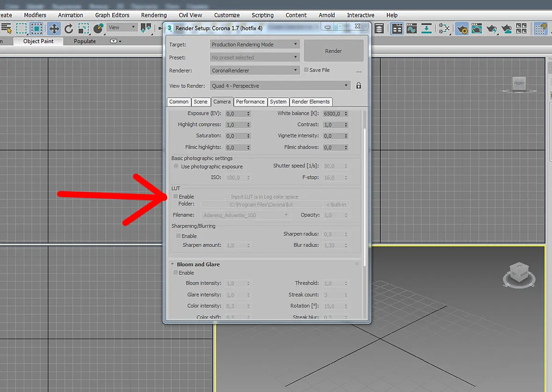Toggle Use photographic exposure radio button
Screen dimensions: 552x392
pos(176,166)
